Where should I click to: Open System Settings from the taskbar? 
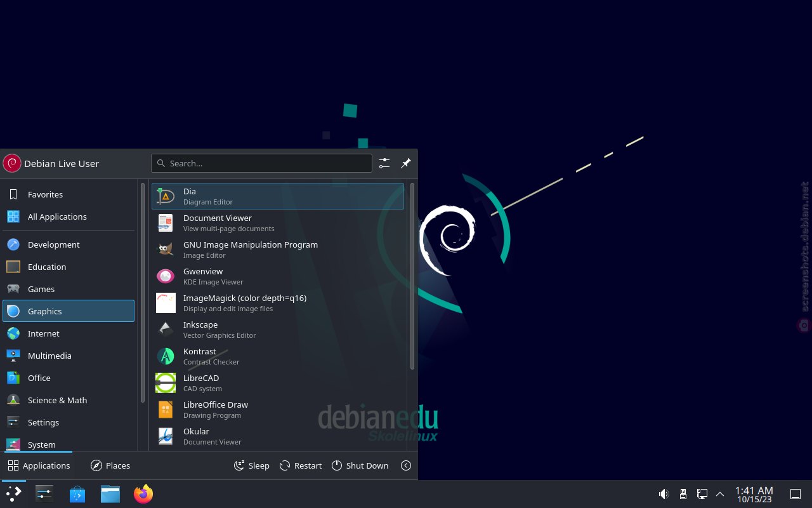point(44,494)
